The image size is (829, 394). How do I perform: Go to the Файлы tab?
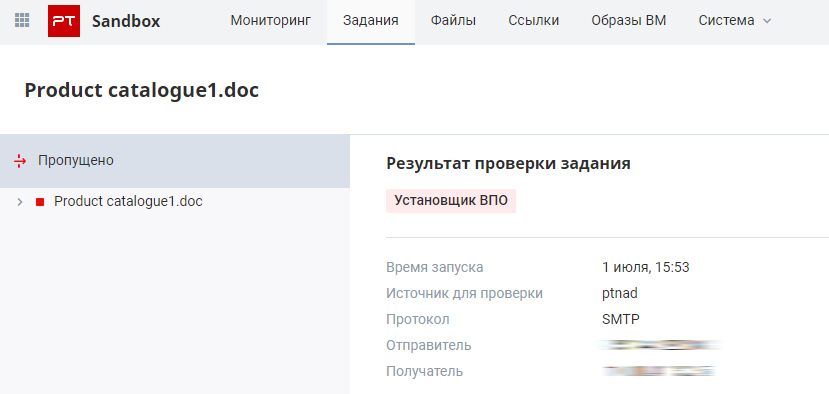coord(453,21)
